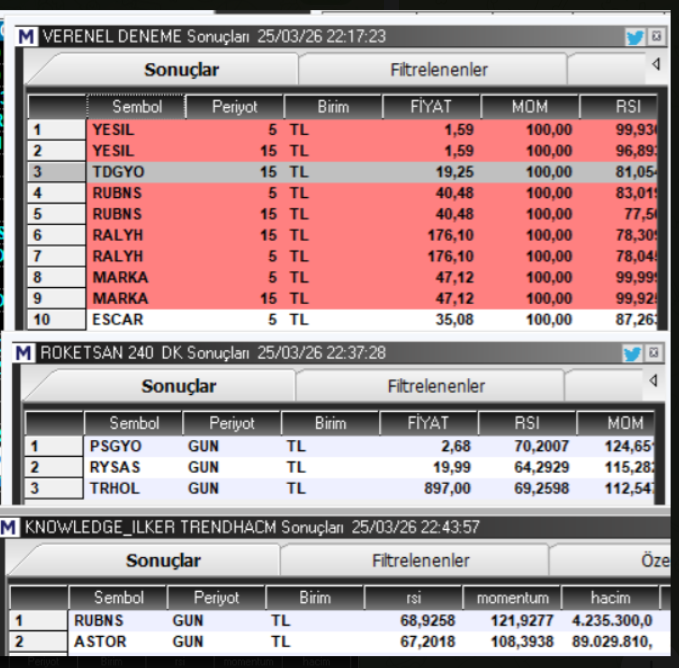Sort by Sembol column in KNOWLEDGE_ILKER table
Image resolution: width=679 pixels, height=668 pixels.
(x=118, y=598)
